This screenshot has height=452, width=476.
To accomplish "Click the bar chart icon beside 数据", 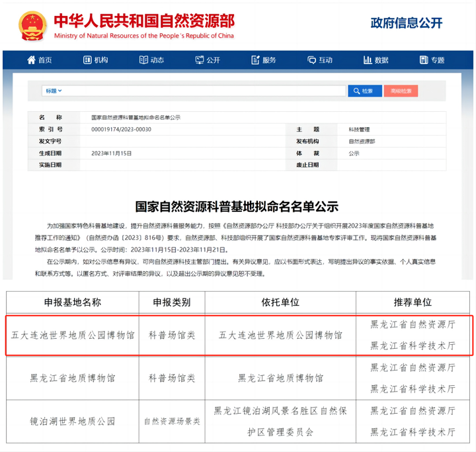I will pos(368,60).
